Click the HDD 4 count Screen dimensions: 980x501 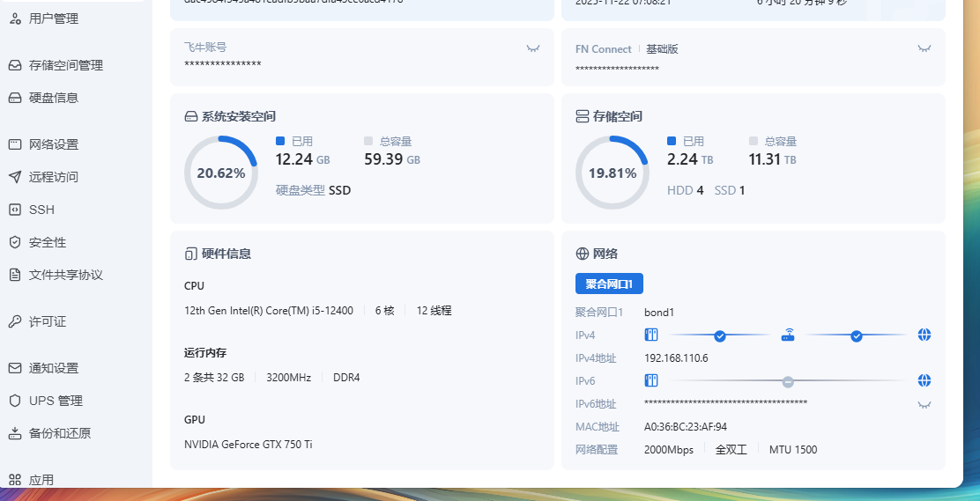click(x=686, y=190)
